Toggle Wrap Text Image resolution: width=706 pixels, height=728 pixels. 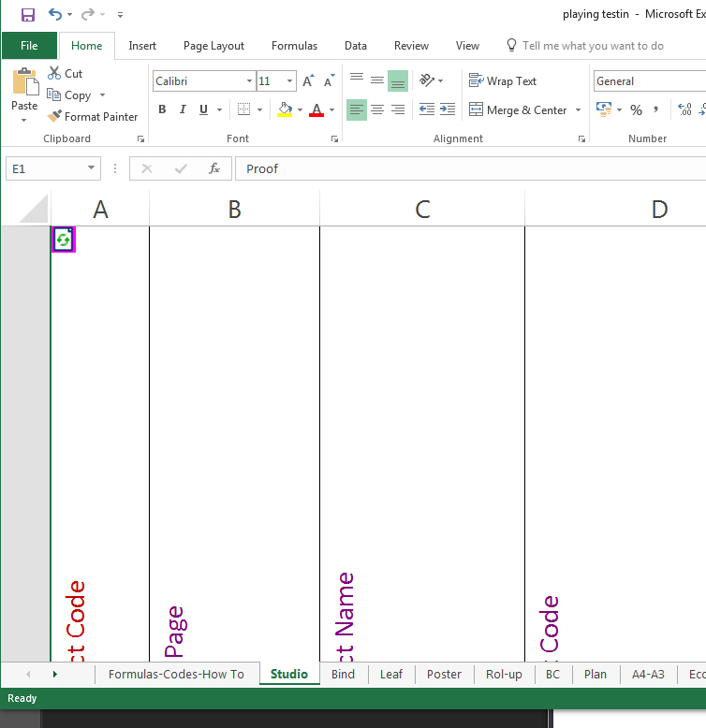click(x=503, y=80)
